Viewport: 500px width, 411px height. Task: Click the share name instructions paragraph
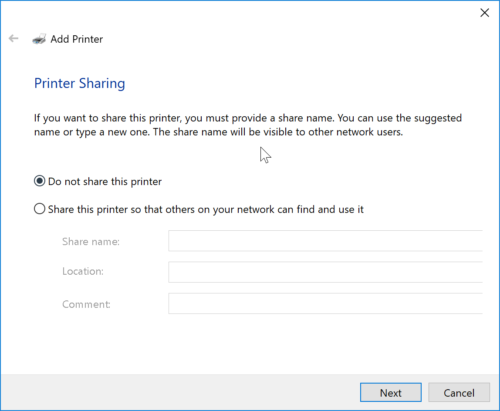(x=248, y=125)
